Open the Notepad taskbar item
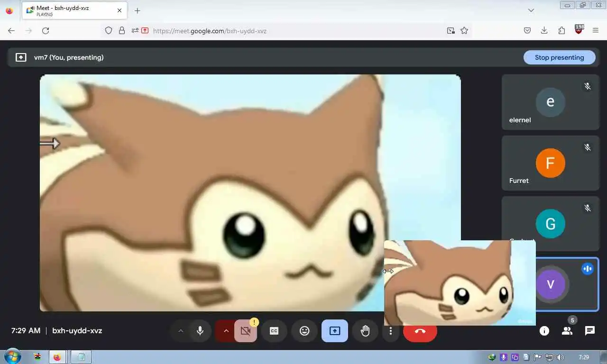This screenshot has width=607, height=364. pyautogui.click(x=81, y=357)
